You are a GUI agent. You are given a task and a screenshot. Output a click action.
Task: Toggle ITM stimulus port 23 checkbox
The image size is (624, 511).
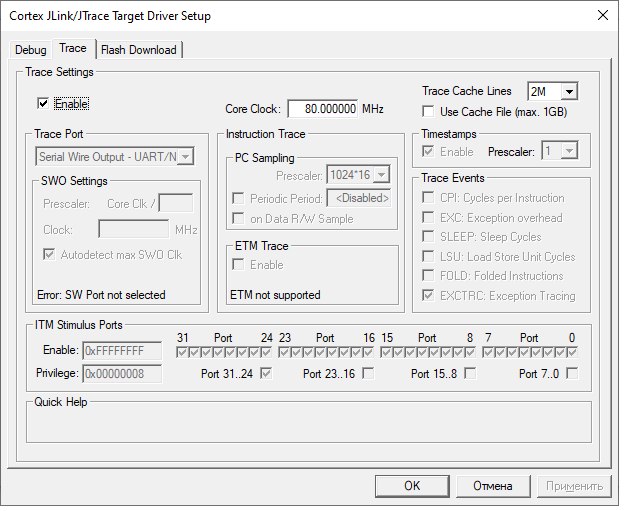click(x=284, y=353)
